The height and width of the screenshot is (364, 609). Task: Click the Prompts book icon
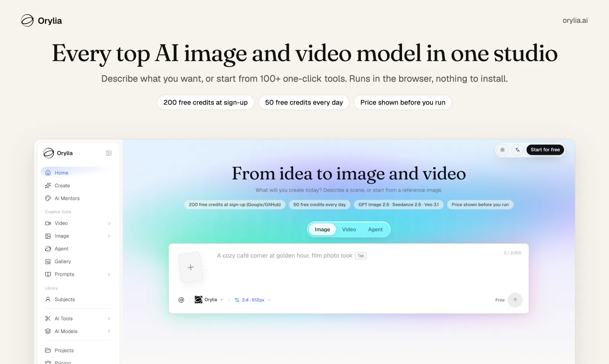coord(48,274)
